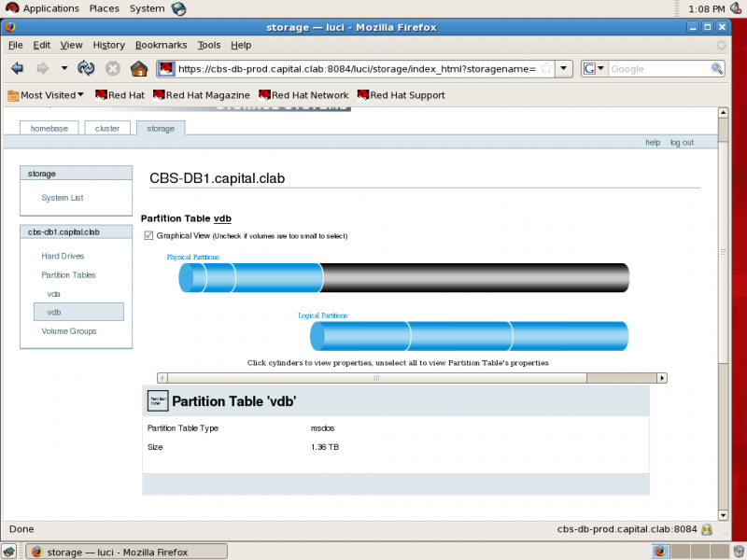Viewport: 747px width, 560px height.
Task: Switch to the cluster tab
Action: [x=107, y=128]
